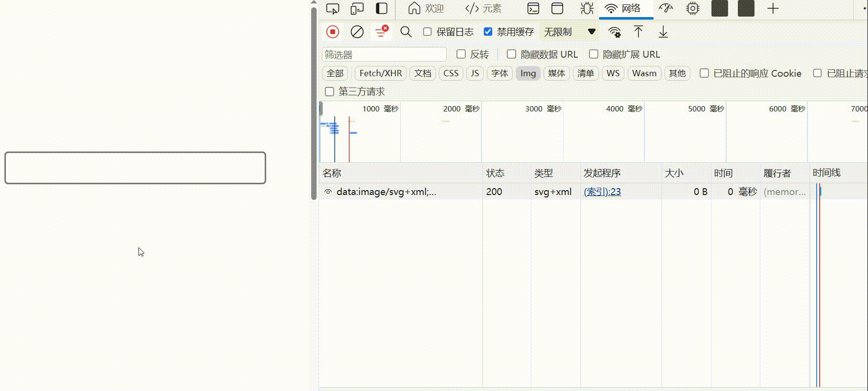Viewport: 868px width, 391px height.
Task: Open network conditions wifi-gear icon
Action: tap(615, 32)
